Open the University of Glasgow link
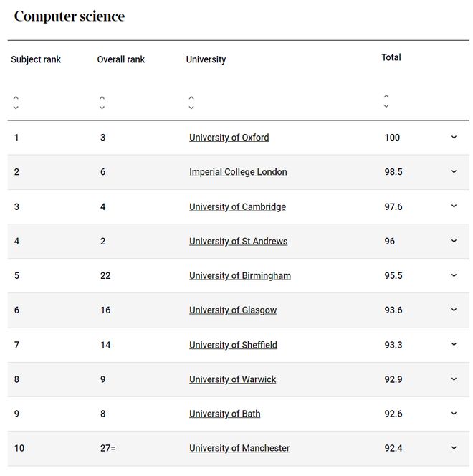This screenshot has width=473, height=476. tap(233, 310)
